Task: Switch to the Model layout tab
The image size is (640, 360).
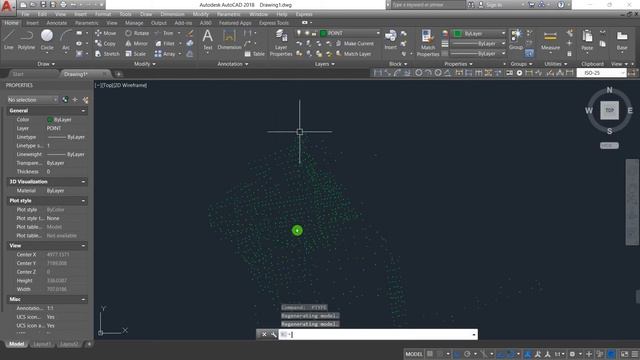Action: 16,344
